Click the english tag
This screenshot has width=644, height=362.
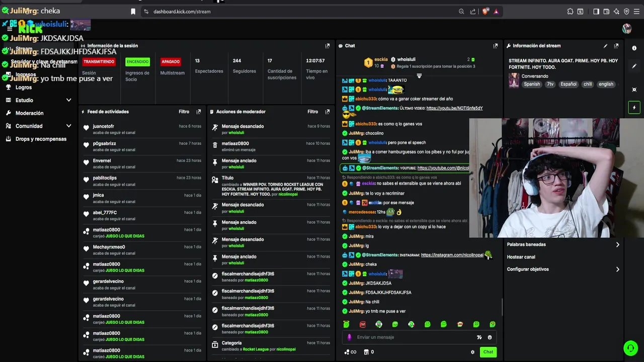(606, 84)
